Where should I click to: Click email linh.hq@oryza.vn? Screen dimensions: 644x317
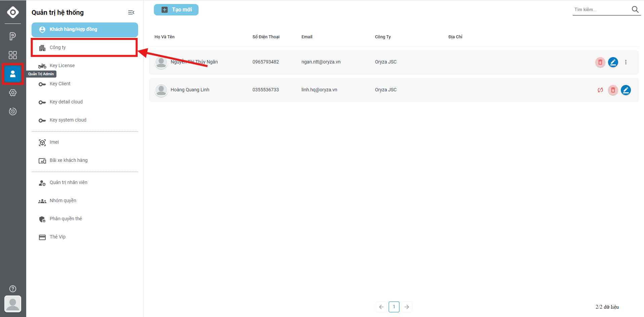[x=319, y=90]
